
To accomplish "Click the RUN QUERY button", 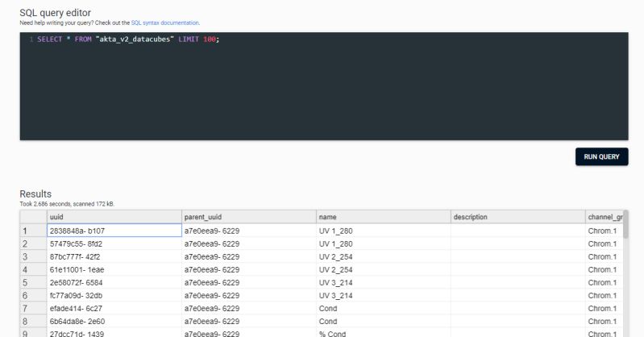I will (x=602, y=156).
